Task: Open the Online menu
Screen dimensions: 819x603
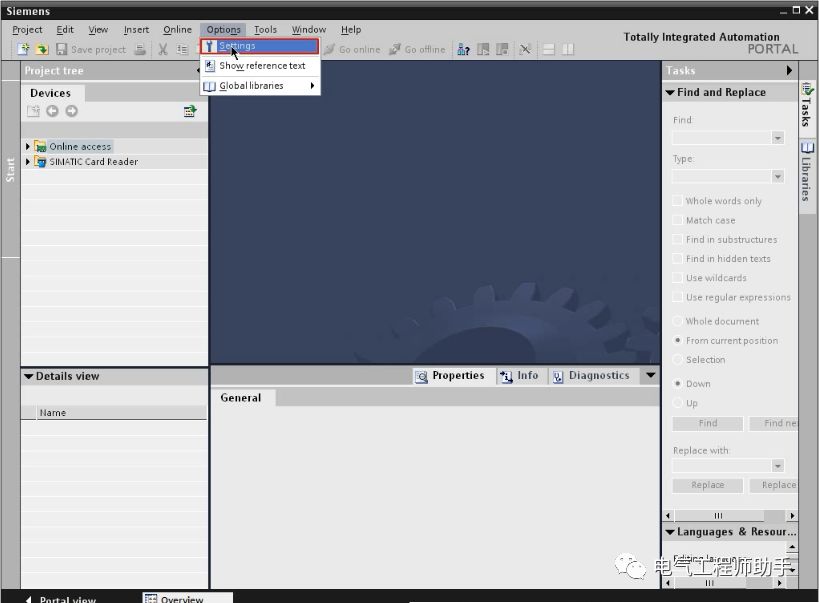Action: 177,30
